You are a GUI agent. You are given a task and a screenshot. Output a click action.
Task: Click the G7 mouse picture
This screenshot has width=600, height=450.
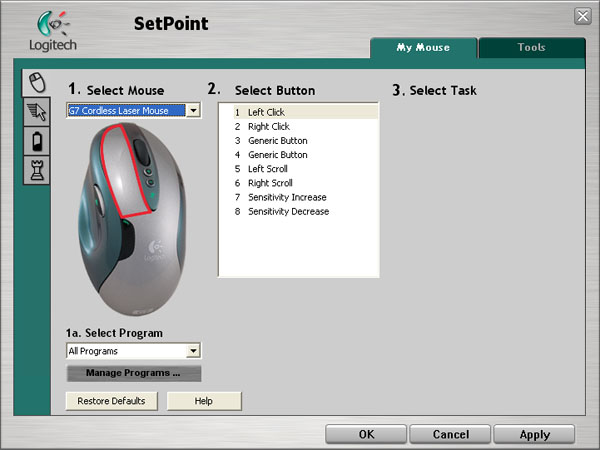[132, 219]
